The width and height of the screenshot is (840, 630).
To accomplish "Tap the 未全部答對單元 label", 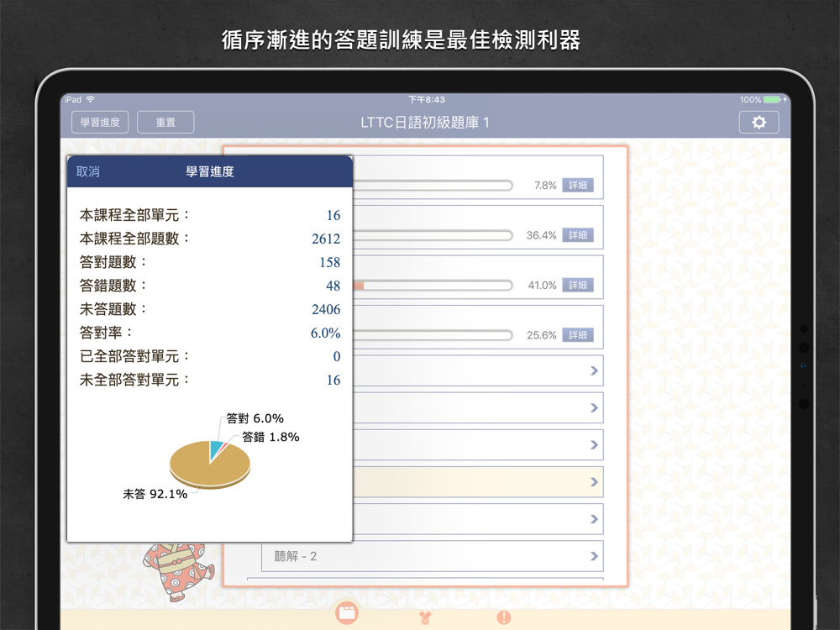I will click(x=135, y=381).
